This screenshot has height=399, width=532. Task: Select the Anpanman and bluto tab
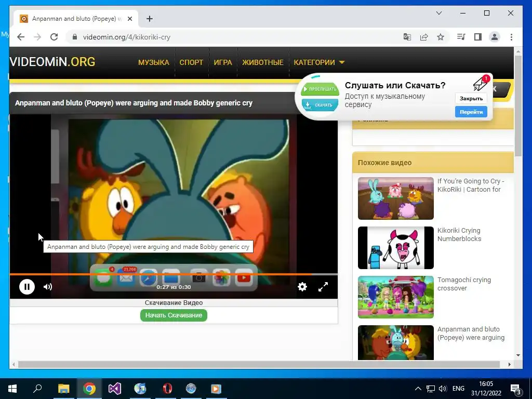coord(76,19)
